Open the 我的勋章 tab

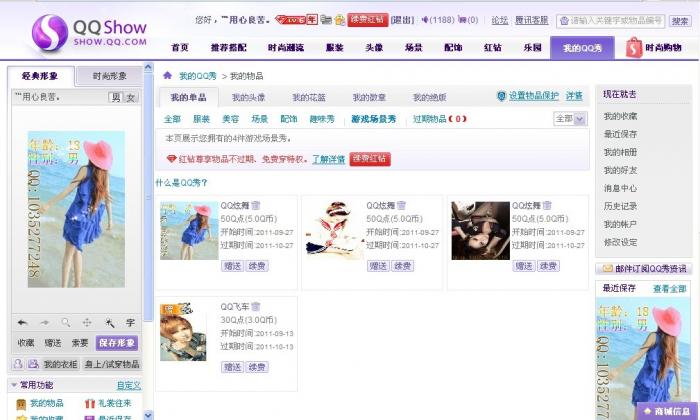pyautogui.click(x=369, y=97)
